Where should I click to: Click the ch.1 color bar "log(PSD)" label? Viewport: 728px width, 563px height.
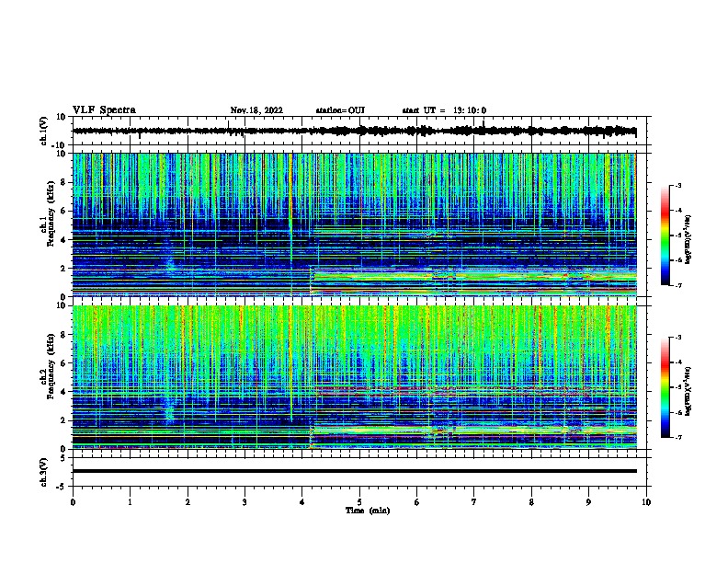click(x=688, y=240)
